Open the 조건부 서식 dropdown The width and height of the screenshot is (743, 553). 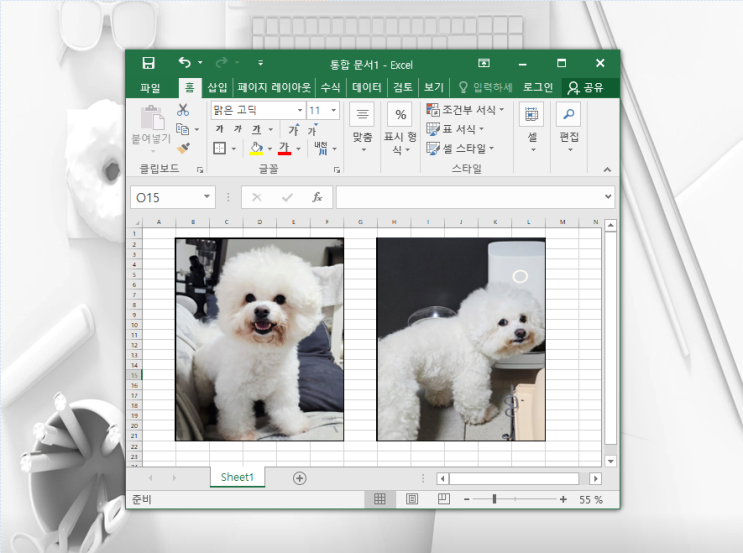pos(465,110)
